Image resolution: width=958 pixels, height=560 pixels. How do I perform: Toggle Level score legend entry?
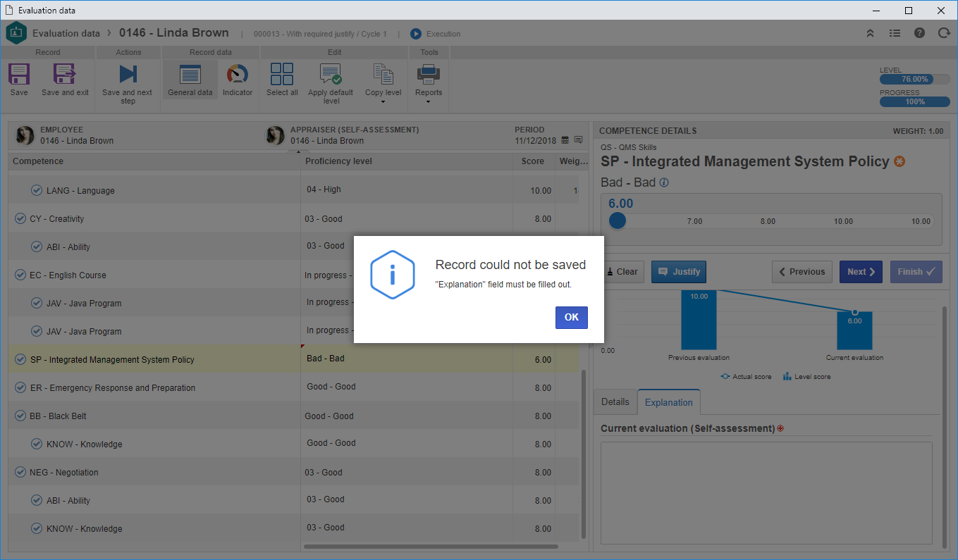[806, 377]
